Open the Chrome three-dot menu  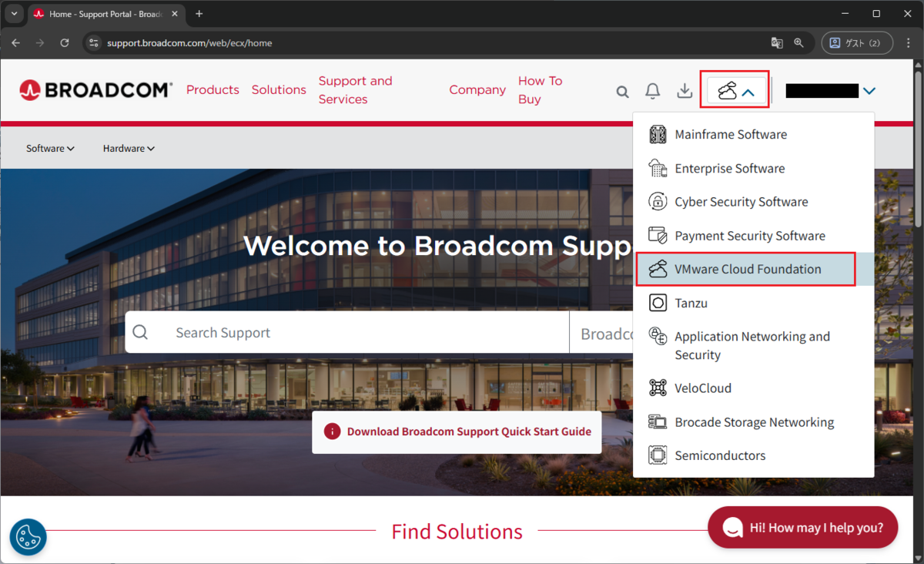(907, 43)
